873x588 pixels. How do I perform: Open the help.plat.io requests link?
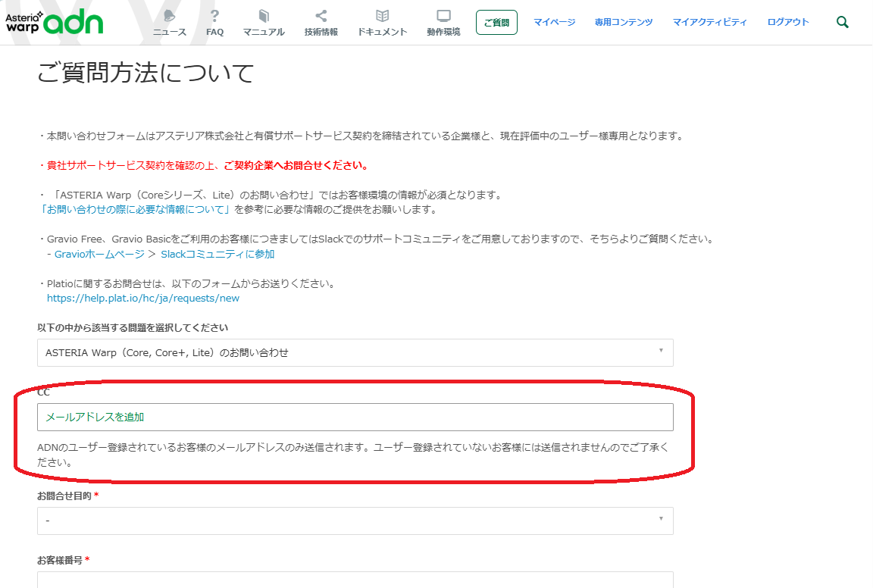click(143, 298)
